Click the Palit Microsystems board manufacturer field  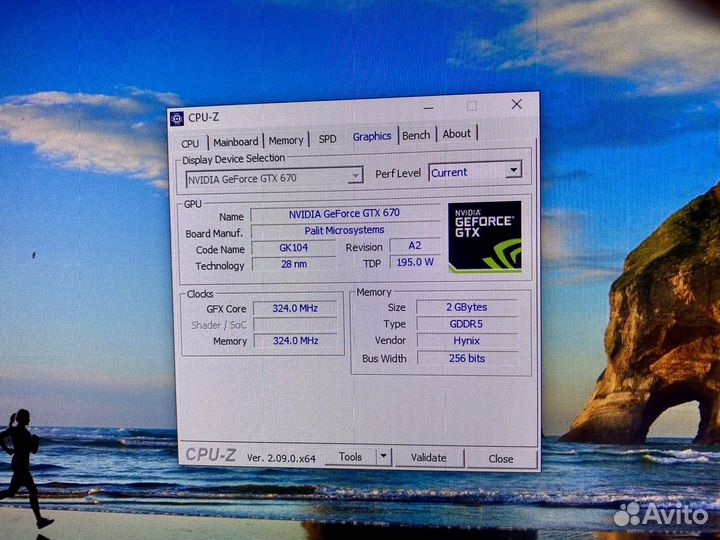point(344,231)
